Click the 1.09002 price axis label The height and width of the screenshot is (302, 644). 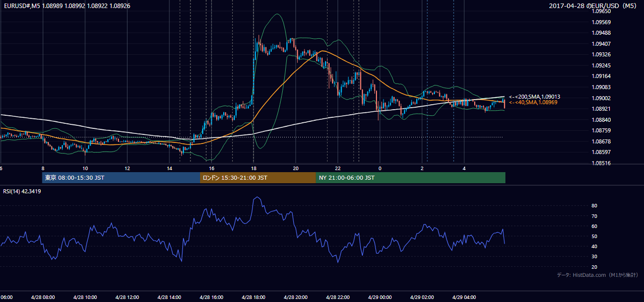pyautogui.click(x=602, y=98)
